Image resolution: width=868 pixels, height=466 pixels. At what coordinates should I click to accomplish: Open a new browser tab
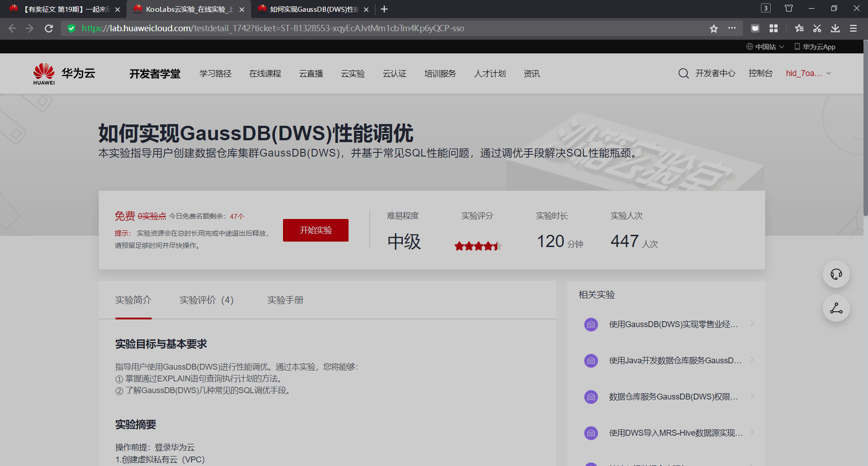click(x=384, y=9)
